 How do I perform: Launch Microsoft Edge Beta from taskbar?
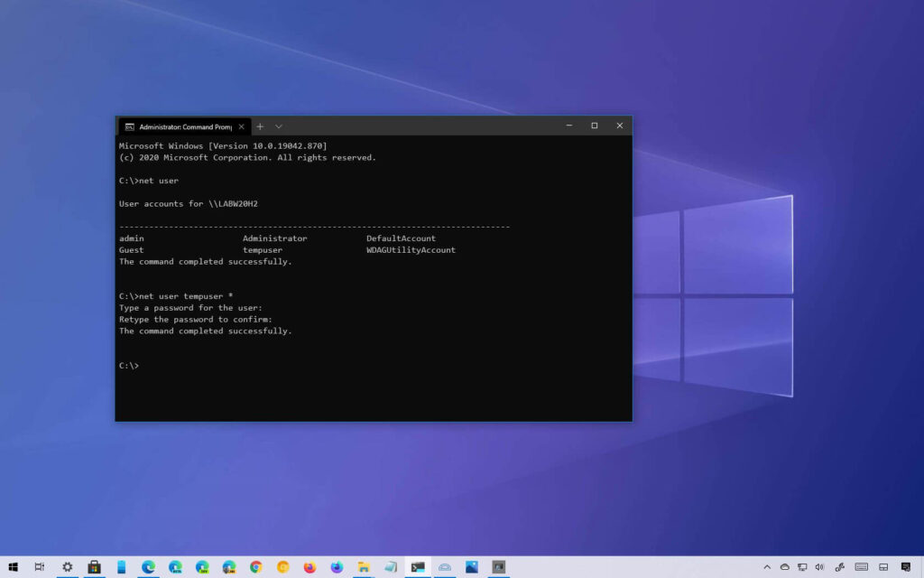coord(175,567)
